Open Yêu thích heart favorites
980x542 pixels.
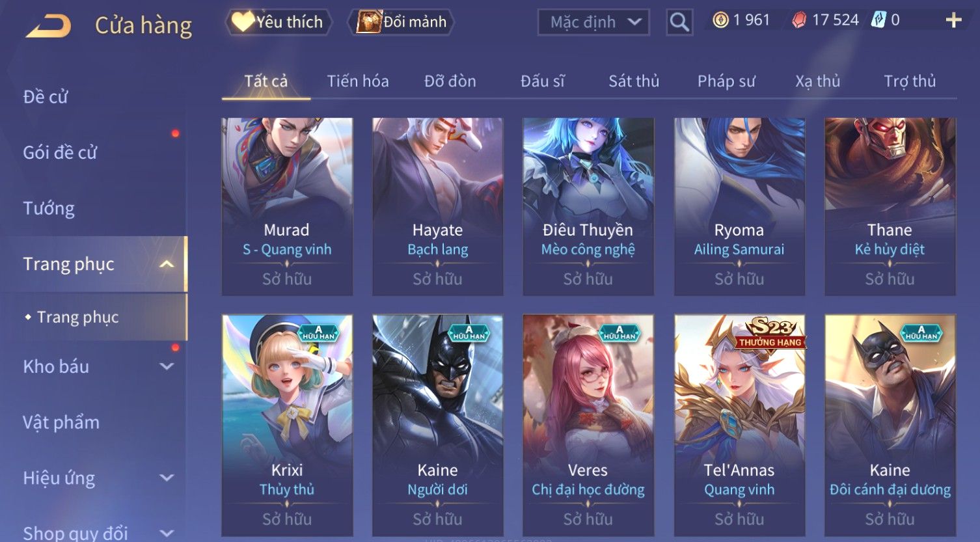pos(279,22)
